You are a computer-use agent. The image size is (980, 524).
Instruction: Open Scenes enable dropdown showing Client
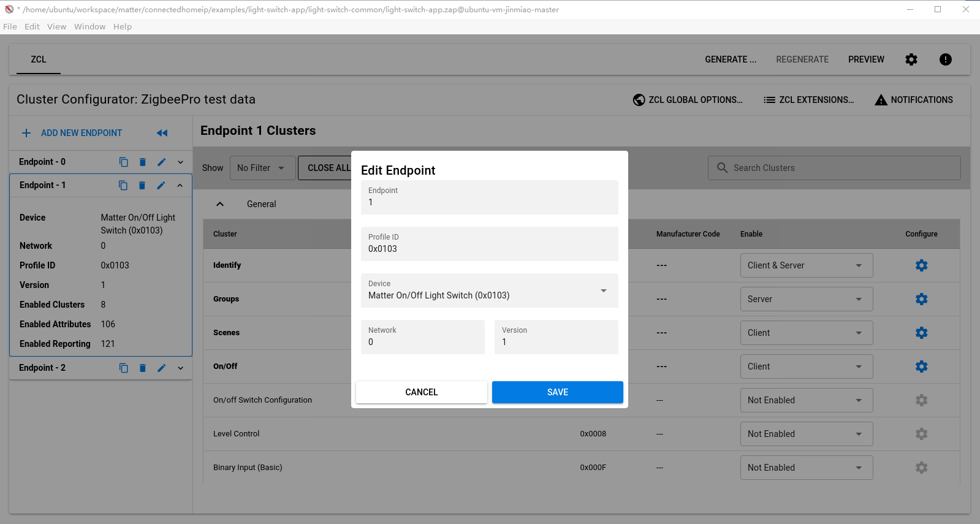point(807,333)
